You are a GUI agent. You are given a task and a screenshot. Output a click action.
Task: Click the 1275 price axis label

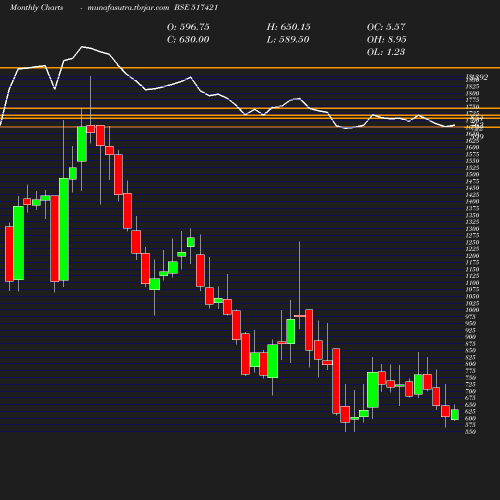point(472,235)
